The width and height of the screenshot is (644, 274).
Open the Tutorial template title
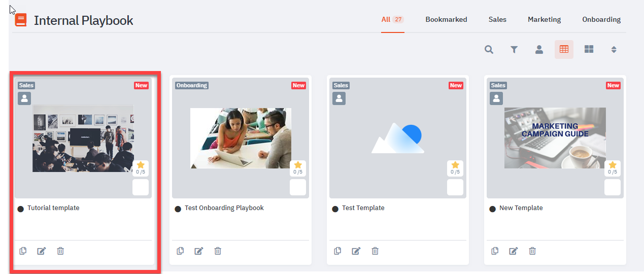[x=53, y=208]
